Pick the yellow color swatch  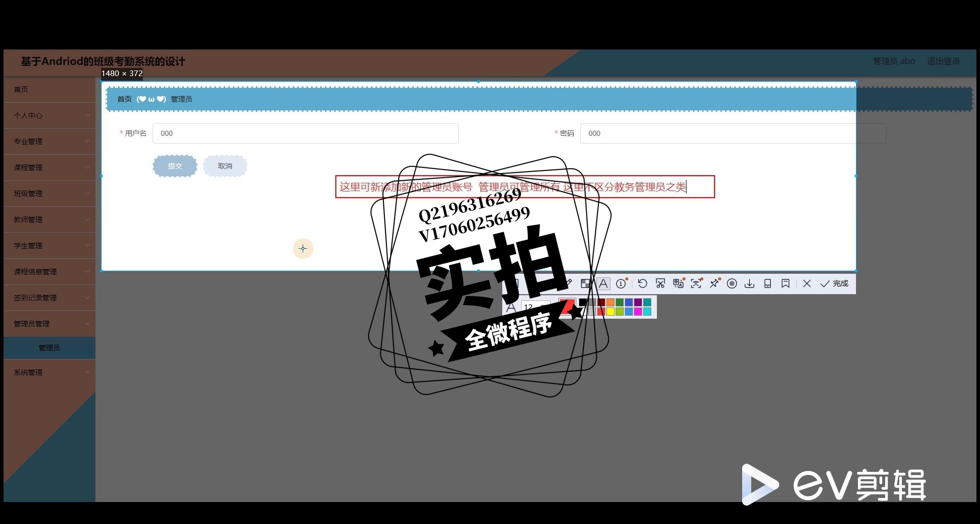click(610, 312)
